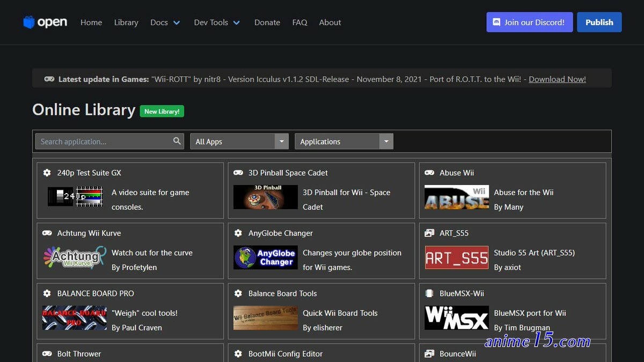Open the All Apps filter dropdown

click(x=239, y=142)
